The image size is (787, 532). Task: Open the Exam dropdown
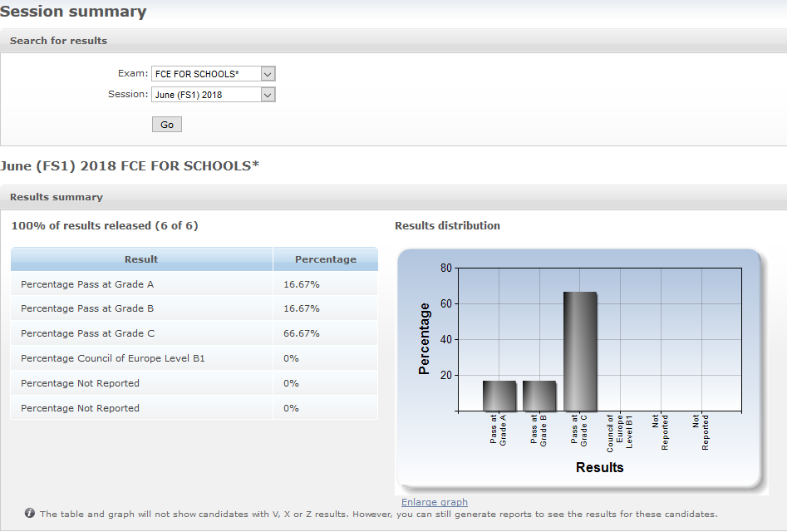pos(214,74)
